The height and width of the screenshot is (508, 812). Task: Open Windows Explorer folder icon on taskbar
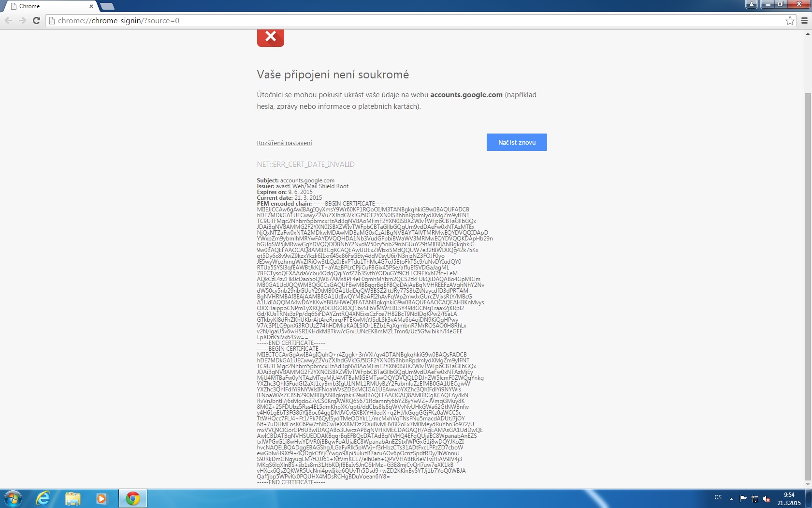(x=72, y=498)
